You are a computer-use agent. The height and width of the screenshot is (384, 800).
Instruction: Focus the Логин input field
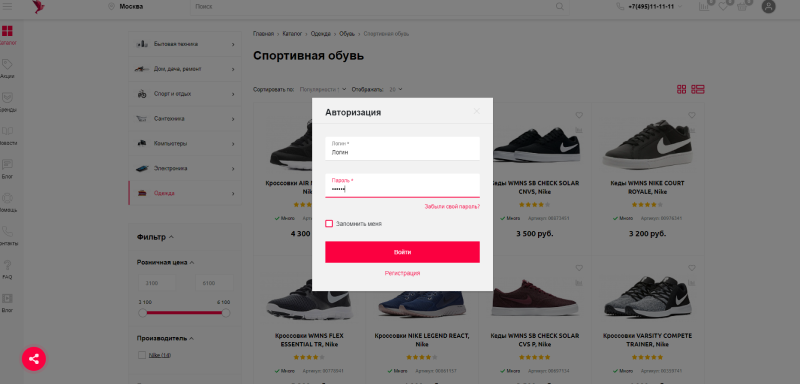click(x=402, y=148)
